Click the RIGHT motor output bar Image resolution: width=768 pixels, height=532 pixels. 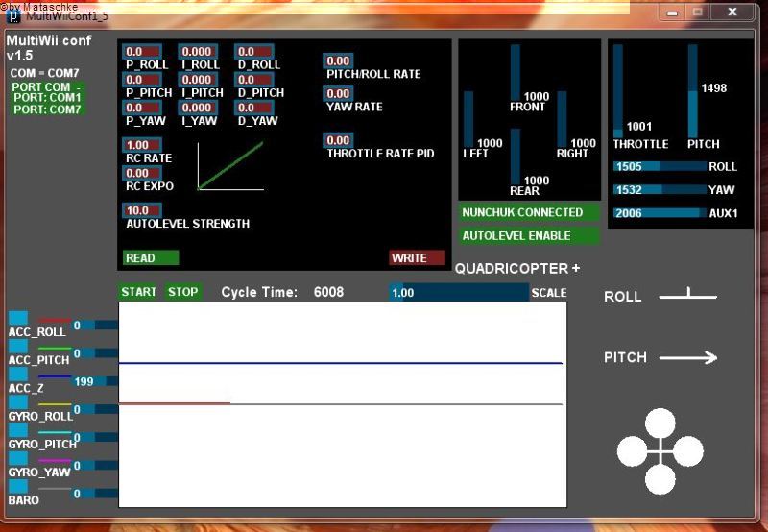click(562, 119)
